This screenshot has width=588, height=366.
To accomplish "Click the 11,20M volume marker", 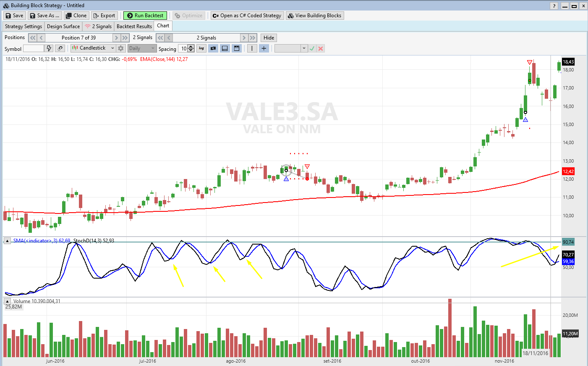I will [x=570, y=334].
